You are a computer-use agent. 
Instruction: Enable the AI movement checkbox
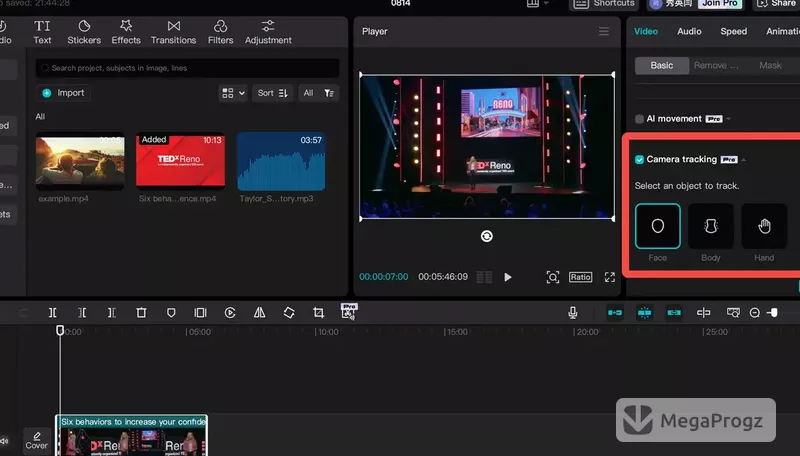pos(639,119)
